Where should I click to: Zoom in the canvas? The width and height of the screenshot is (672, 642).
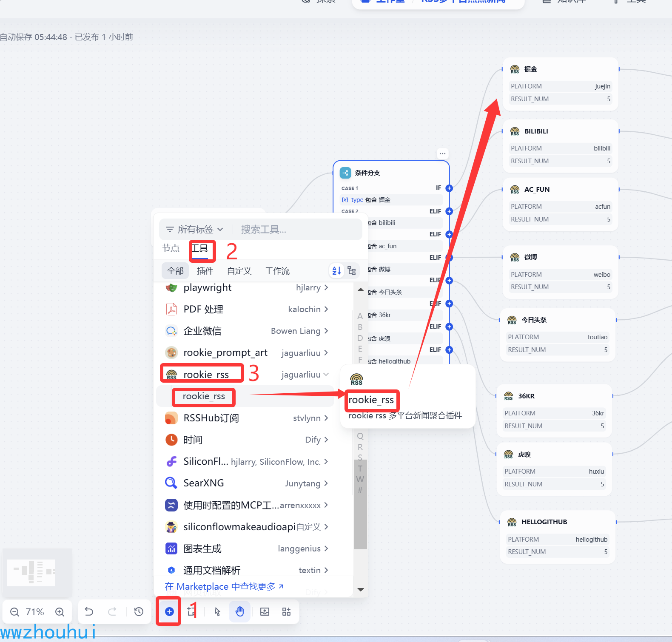[x=60, y=612]
